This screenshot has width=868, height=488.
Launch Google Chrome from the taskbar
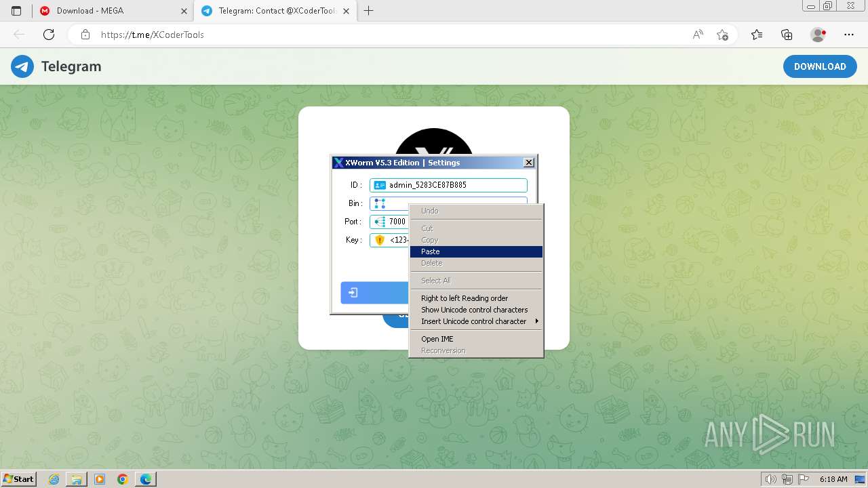[123, 479]
